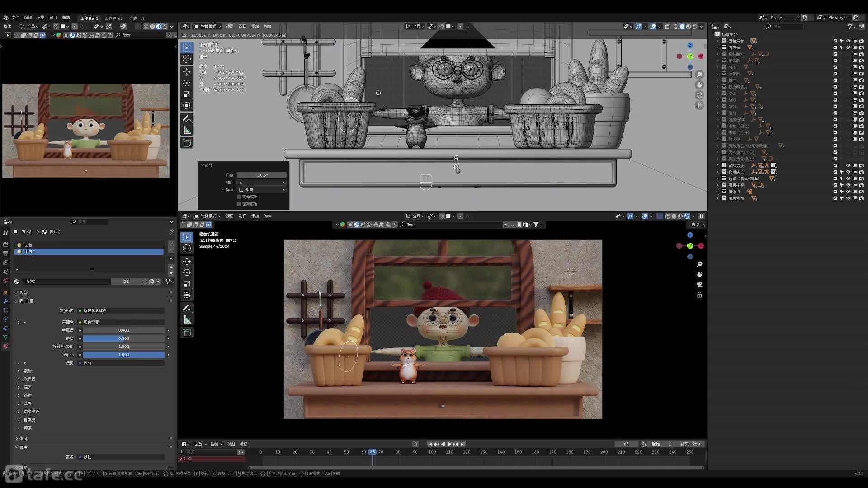Click the Annotate tool in lower viewport
The width and height of the screenshot is (868, 488).
(187, 308)
